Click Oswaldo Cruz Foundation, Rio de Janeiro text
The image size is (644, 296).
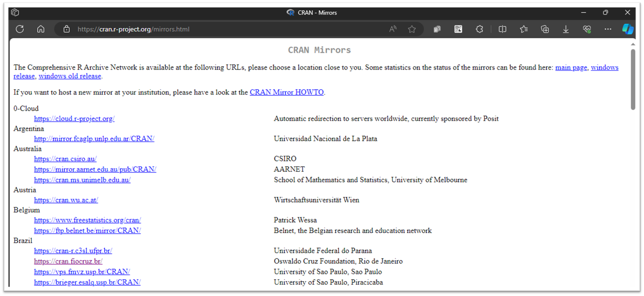coord(338,261)
